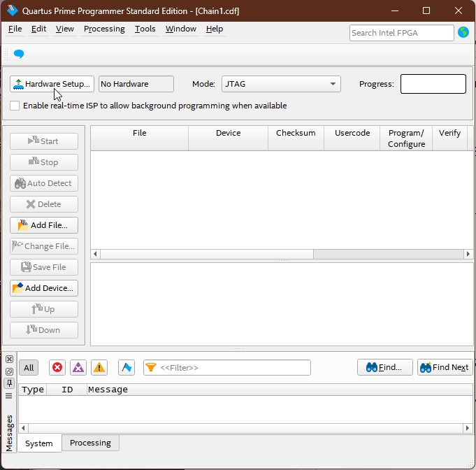Screen dimensions: 476x470
Task: Click the device table scroll left arrow
Action: point(95,254)
